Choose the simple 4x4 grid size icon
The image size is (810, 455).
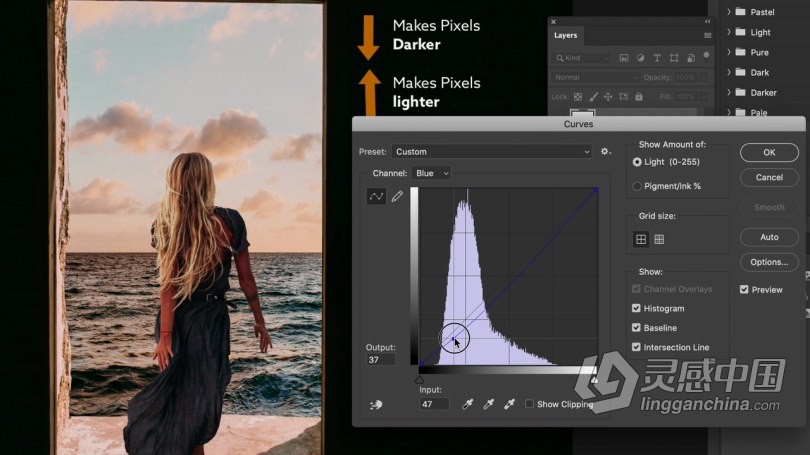(x=641, y=239)
